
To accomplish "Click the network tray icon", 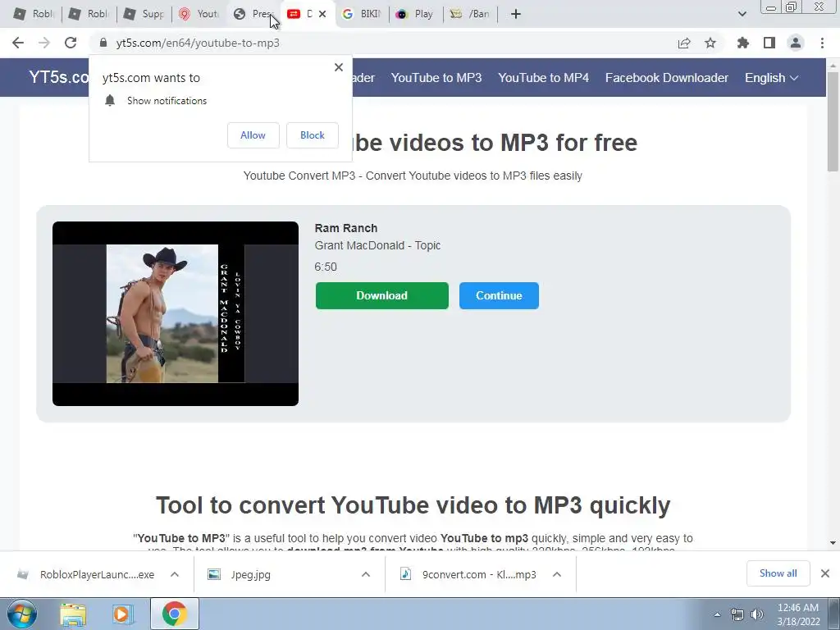I will tap(737, 614).
